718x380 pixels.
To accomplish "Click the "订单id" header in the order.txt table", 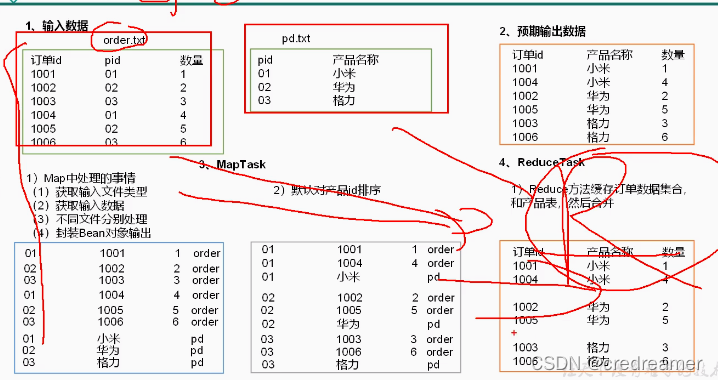I will pos(46,60).
